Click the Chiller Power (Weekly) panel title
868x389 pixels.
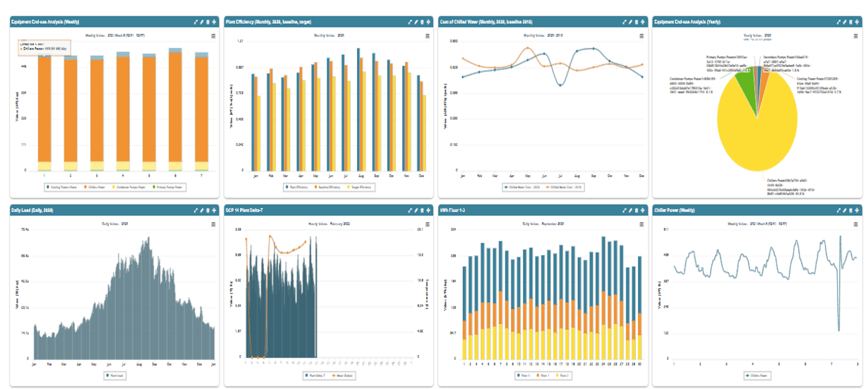coord(679,210)
